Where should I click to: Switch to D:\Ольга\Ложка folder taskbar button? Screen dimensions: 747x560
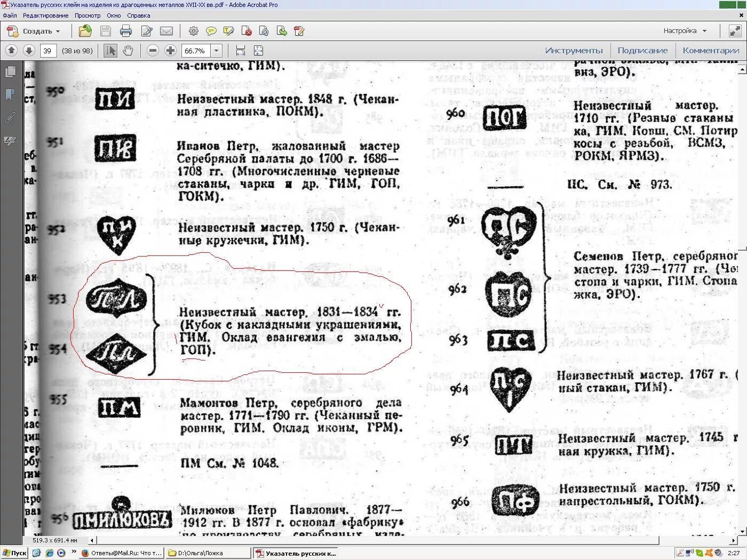[208, 553]
